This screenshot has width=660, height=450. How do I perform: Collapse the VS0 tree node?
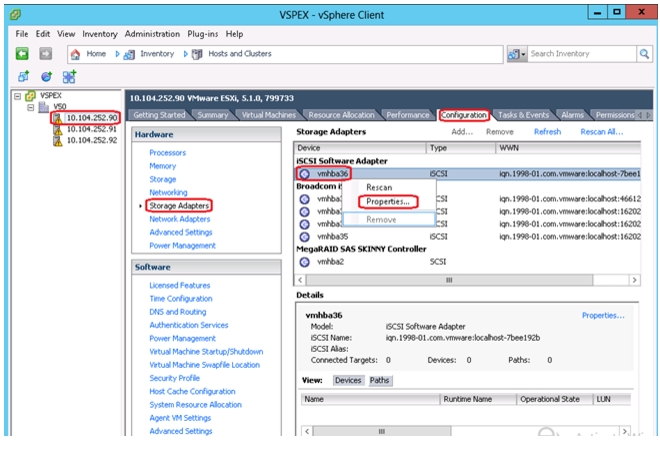(x=30, y=107)
